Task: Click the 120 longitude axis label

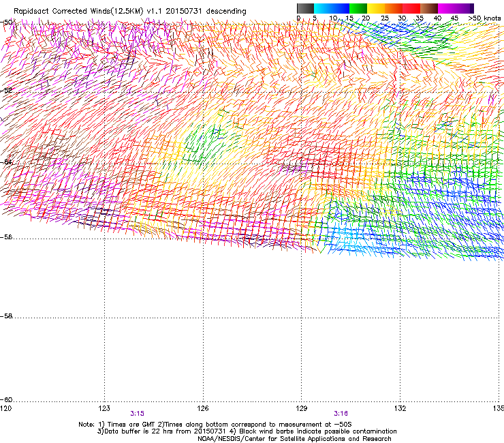Action: coord(5,408)
